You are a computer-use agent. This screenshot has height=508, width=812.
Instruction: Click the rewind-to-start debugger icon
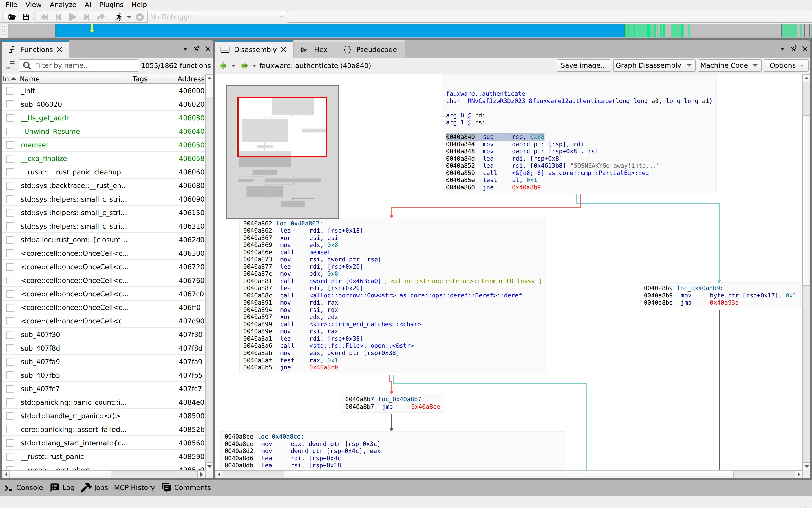(44, 17)
